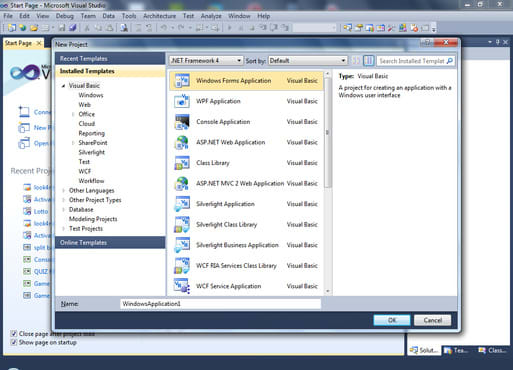The height and width of the screenshot is (370, 513).
Task: Click the Start Debugging play icon
Action: click(230, 28)
